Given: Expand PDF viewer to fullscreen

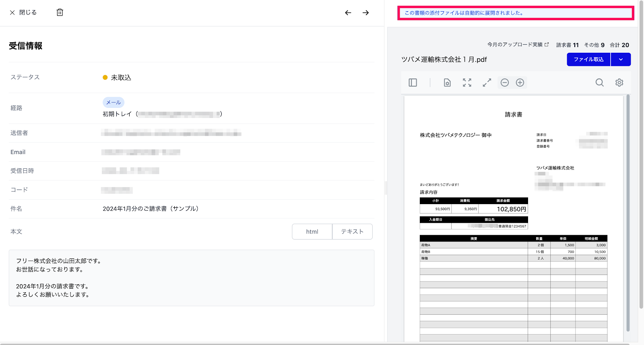Looking at the screenshot, I should coord(487,83).
